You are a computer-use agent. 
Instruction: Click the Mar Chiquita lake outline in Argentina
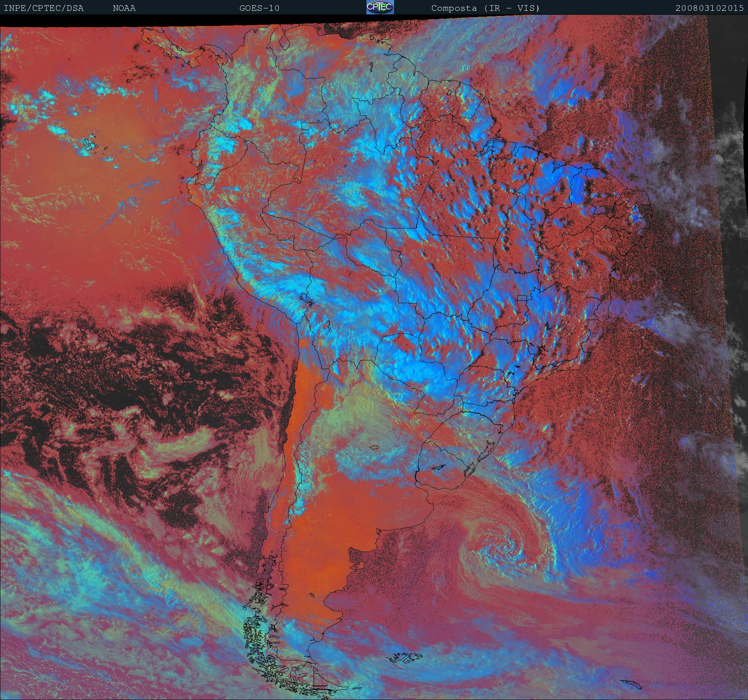375,447
